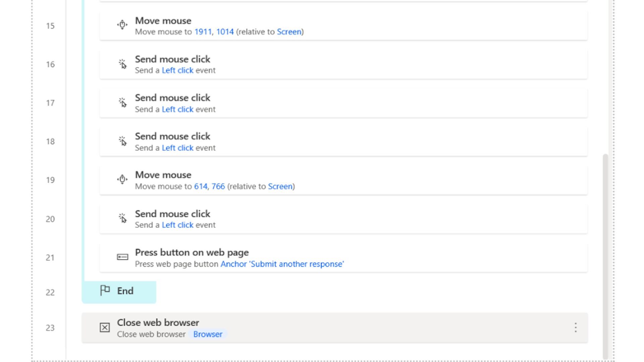
Task: Click the Screen link in line 19
Action: [280, 186]
